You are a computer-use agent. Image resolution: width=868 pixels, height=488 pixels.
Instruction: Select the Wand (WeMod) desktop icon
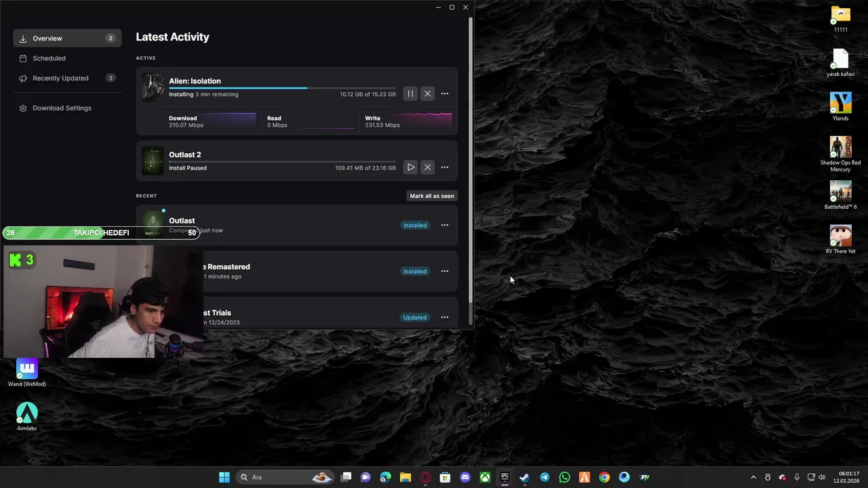point(27,373)
